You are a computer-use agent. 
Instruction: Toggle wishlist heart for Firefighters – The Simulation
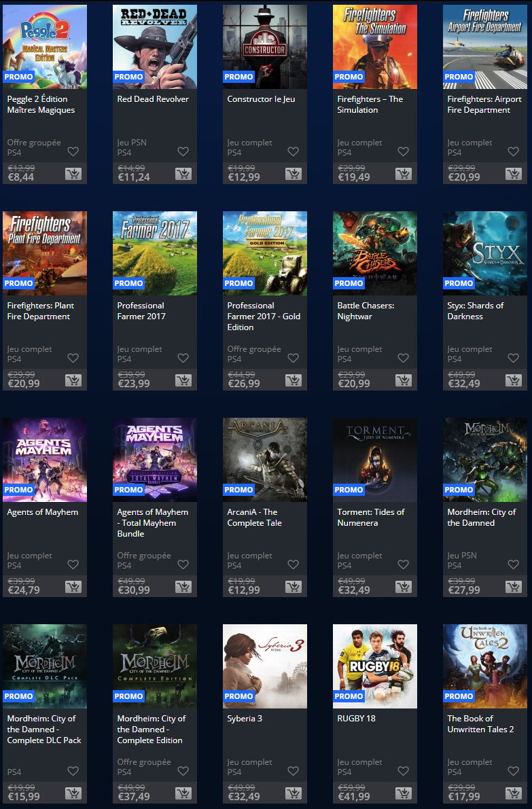click(403, 151)
